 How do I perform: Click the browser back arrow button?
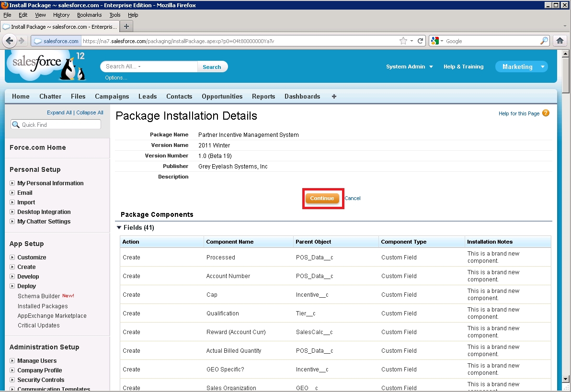click(x=10, y=41)
